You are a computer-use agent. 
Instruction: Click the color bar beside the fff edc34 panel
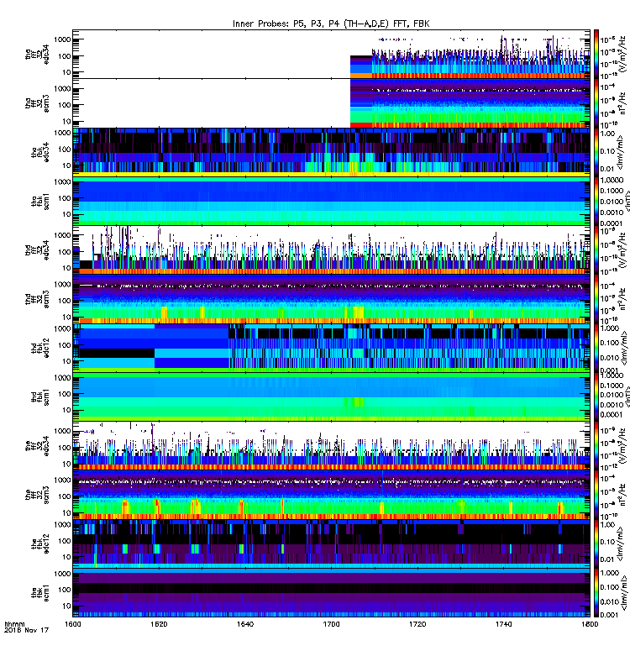596,446
